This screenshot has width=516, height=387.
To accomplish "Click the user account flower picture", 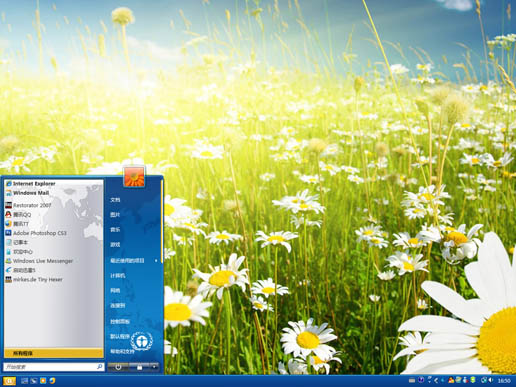I will coord(134,176).
